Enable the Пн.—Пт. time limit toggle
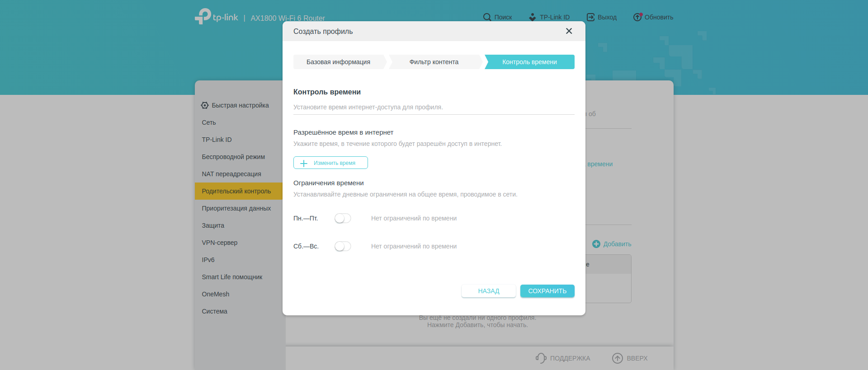Viewport: 868px width, 370px height. tap(343, 219)
